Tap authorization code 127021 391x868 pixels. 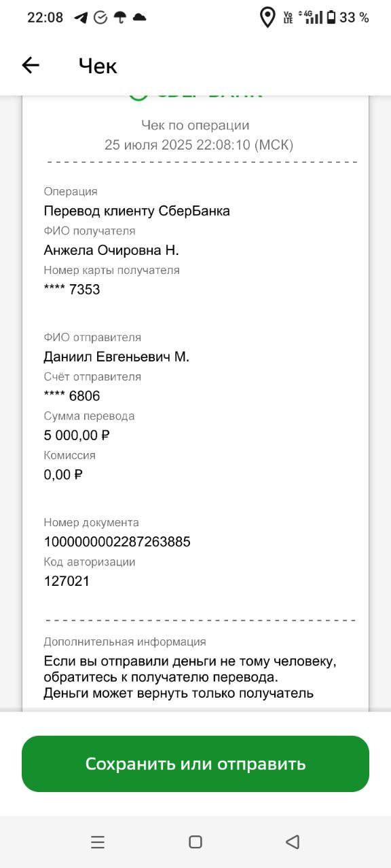tap(67, 581)
